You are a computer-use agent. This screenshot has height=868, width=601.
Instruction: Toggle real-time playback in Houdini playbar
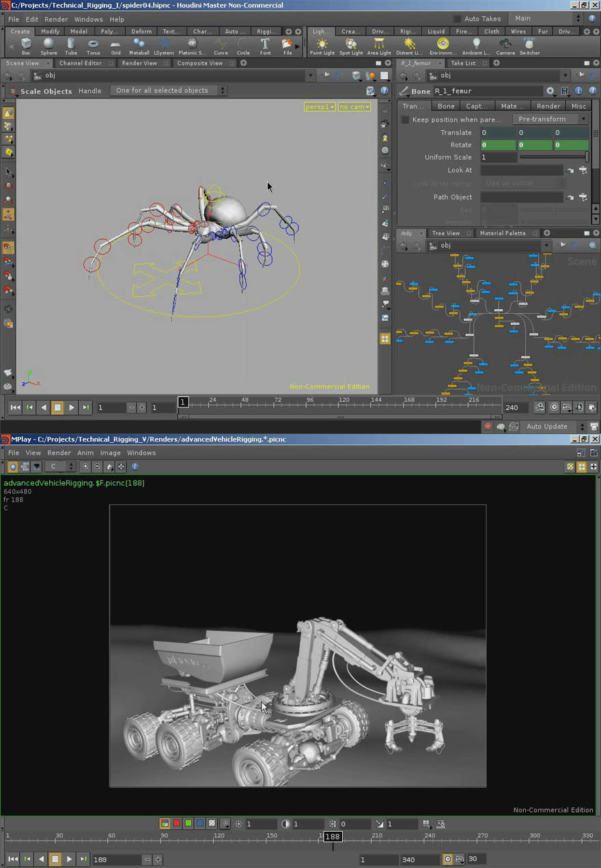coord(554,407)
